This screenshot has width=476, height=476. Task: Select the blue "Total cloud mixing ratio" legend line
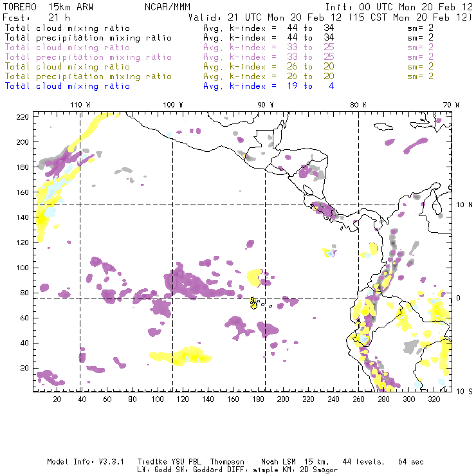68,86
